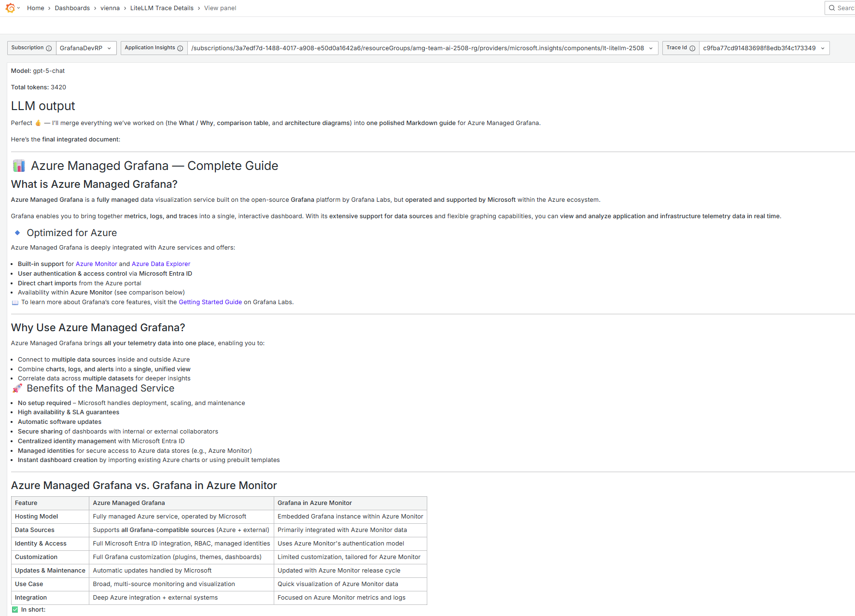Screen dimensions: 855x616
Task: Click the 'Azure Managed Grafana vs. Grafana in Azure Monitor' heading
Action: coord(144,486)
